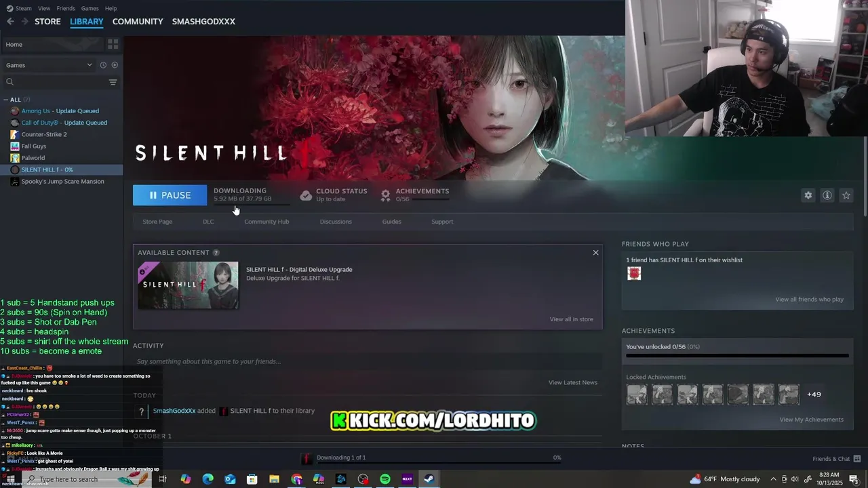868x488 pixels.
Task: Open Support link
Action: [x=442, y=222]
